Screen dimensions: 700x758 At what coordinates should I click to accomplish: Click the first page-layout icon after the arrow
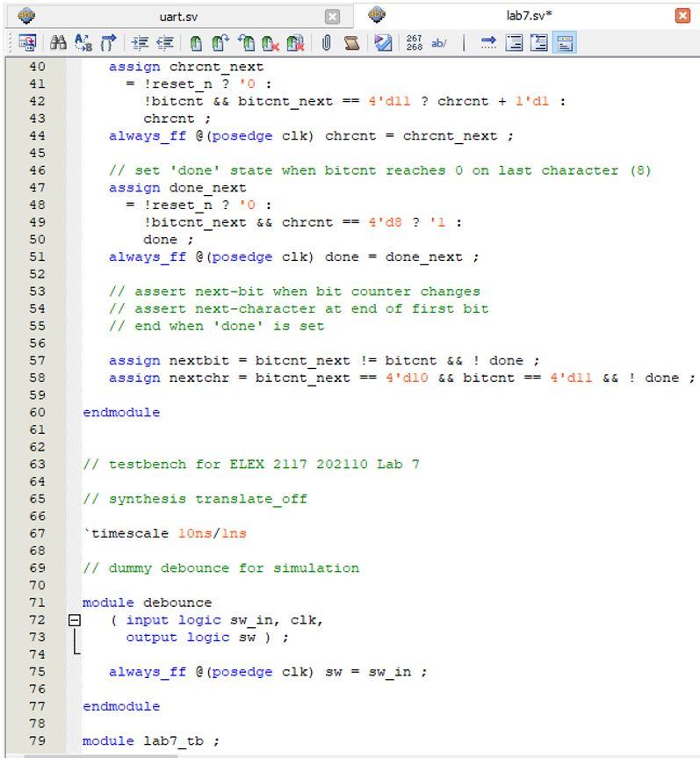[x=514, y=43]
